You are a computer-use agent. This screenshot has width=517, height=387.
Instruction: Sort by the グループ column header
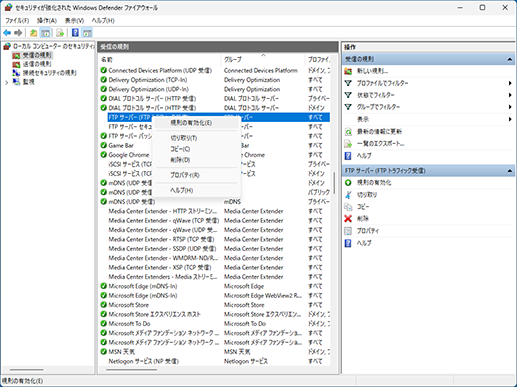(x=263, y=59)
